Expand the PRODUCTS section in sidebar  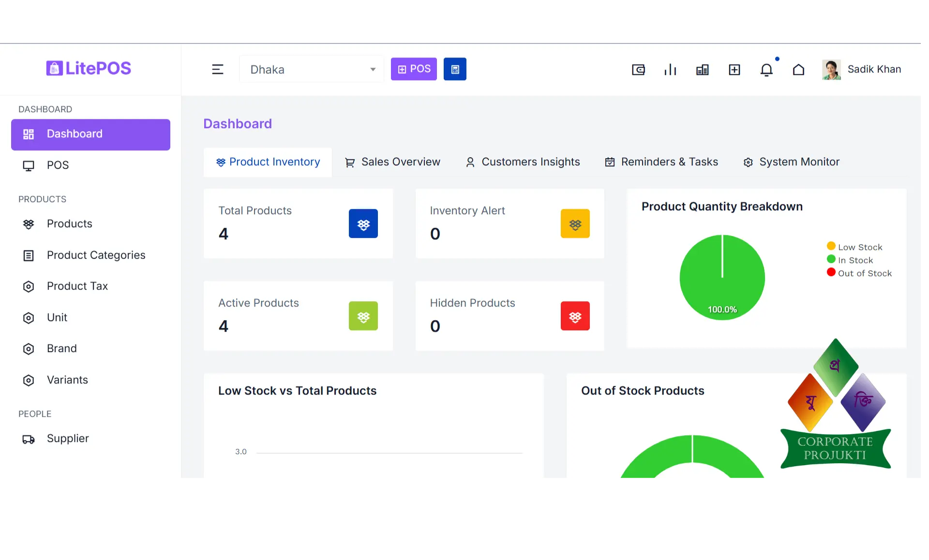42,199
